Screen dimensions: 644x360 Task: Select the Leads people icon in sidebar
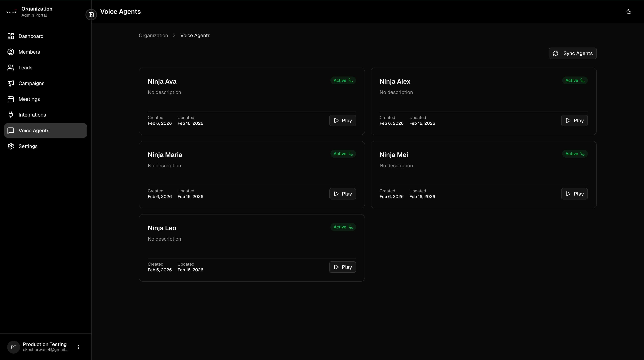click(11, 67)
